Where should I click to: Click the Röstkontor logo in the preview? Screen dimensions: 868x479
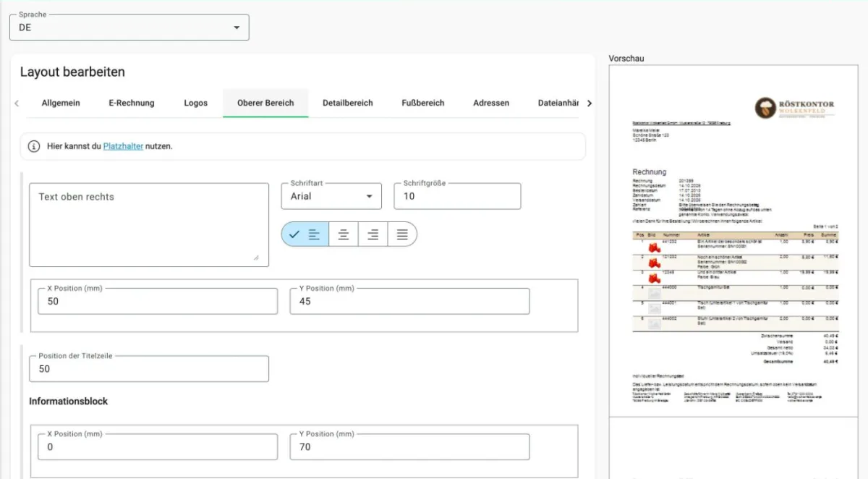point(794,108)
